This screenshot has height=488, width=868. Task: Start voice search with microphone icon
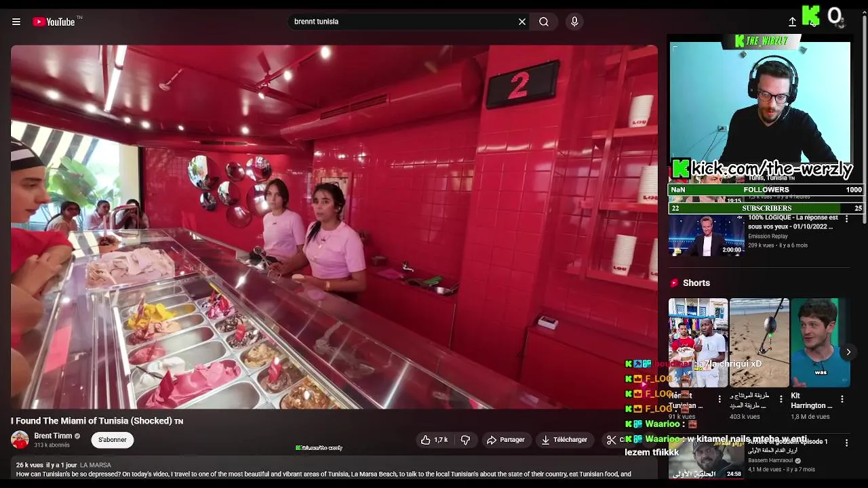[574, 22]
